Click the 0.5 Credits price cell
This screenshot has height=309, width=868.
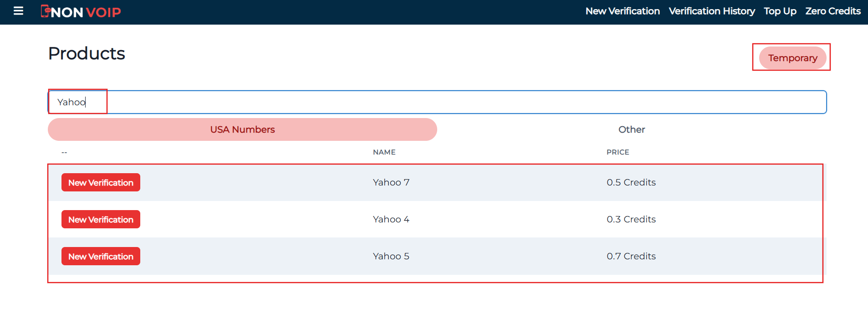tap(631, 182)
